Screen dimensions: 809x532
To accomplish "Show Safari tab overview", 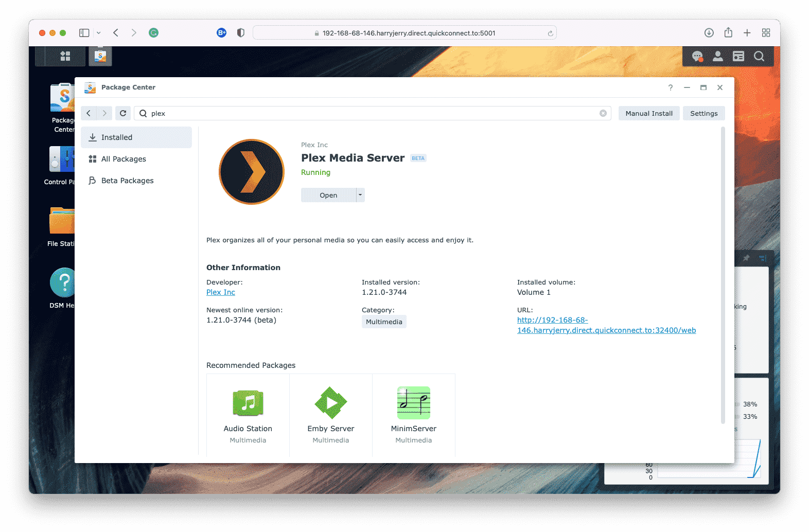I will click(766, 33).
